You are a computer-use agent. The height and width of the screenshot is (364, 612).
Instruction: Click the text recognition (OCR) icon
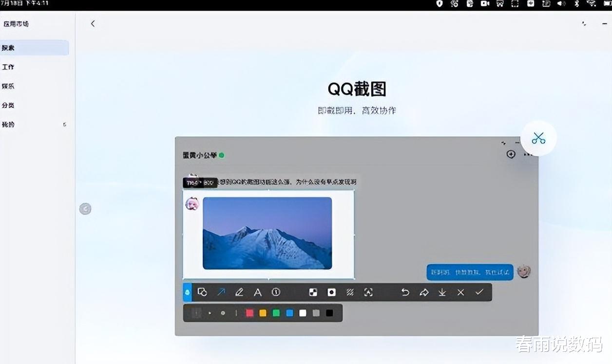(x=368, y=292)
